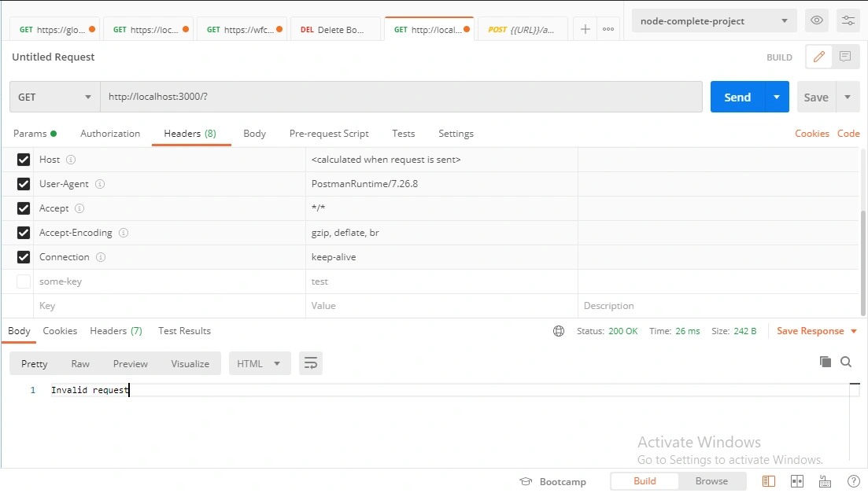Open the response Cookies tab
The width and height of the screenshot is (868, 493).
(x=60, y=331)
